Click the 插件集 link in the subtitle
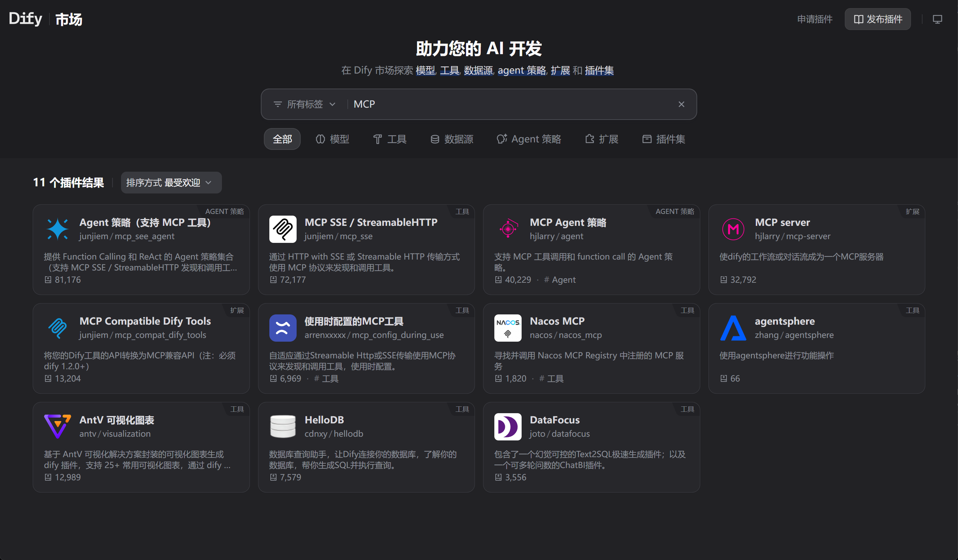This screenshot has width=958, height=560. pyautogui.click(x=599, y=70)
